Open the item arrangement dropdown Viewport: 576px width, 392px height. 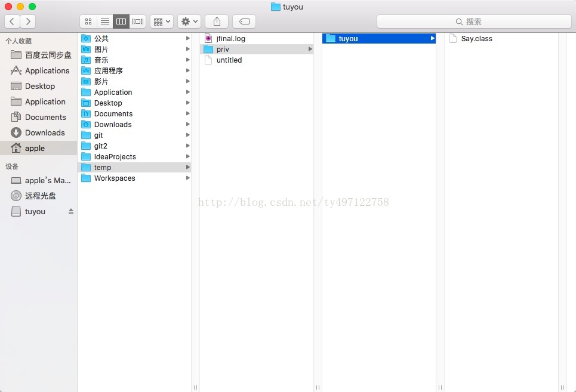coord(162,21)
